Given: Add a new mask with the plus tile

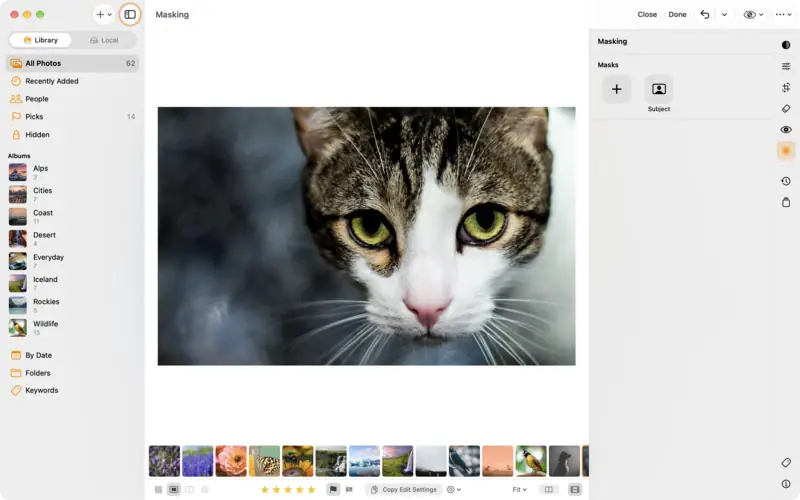Looking at the screenshot, I should tap(616, 89).
